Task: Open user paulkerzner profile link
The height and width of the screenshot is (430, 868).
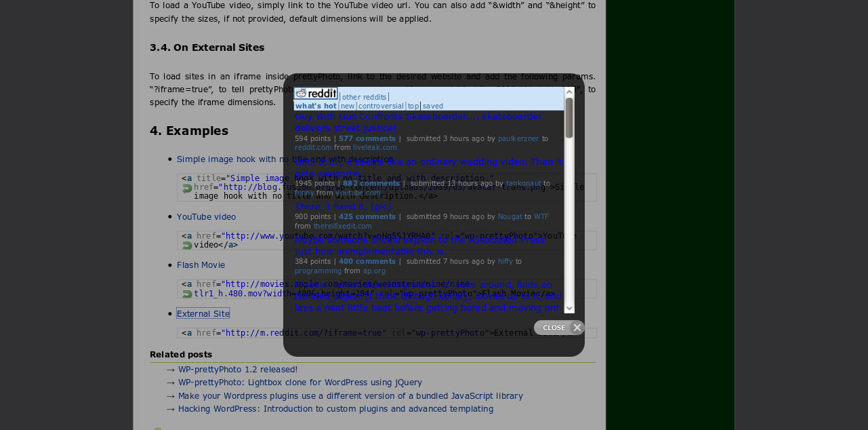Action: coord(518,138)
